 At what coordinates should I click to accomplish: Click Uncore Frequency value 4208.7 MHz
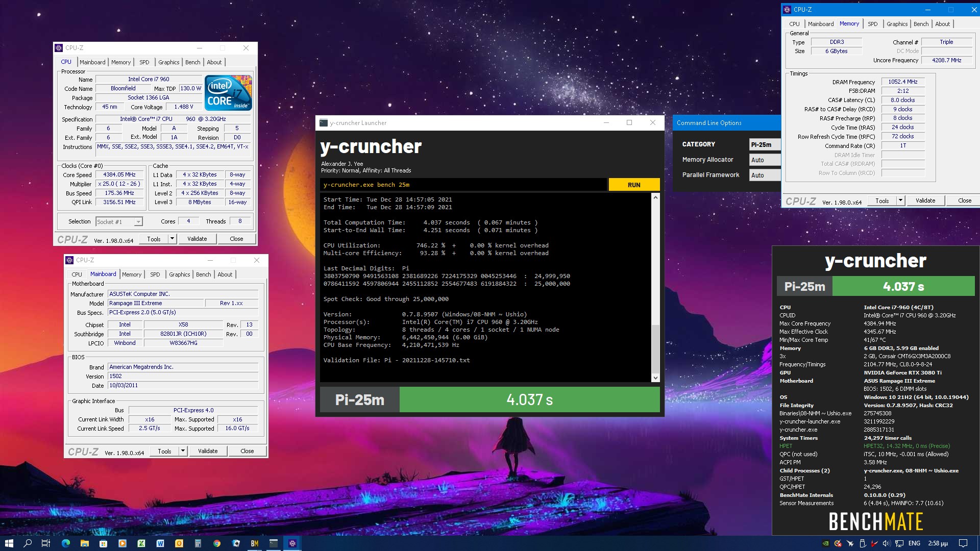click(x=946, y=60)
